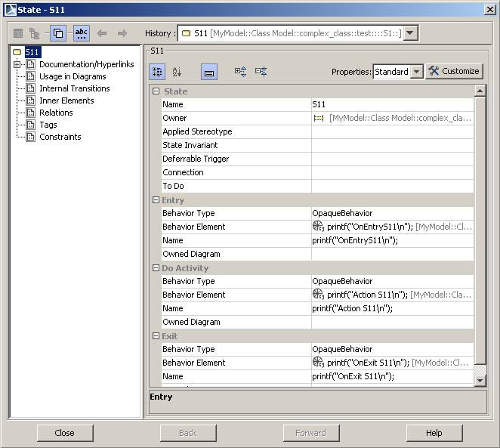Collapse the State property group
This screenshot has height=448, width=500.
(x=156, y=91)
